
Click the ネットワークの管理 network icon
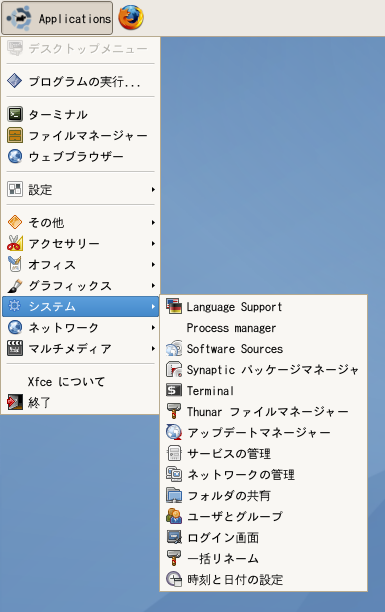point(174,475)
